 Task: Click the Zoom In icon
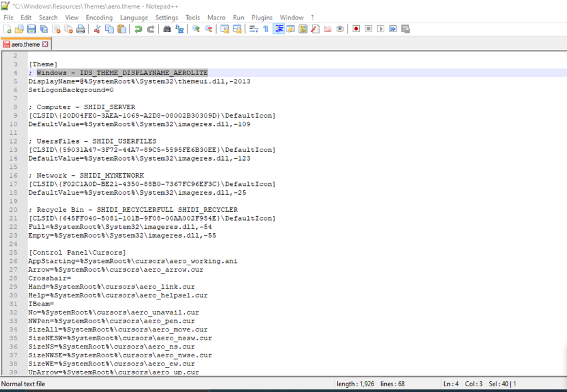(196, 29)
